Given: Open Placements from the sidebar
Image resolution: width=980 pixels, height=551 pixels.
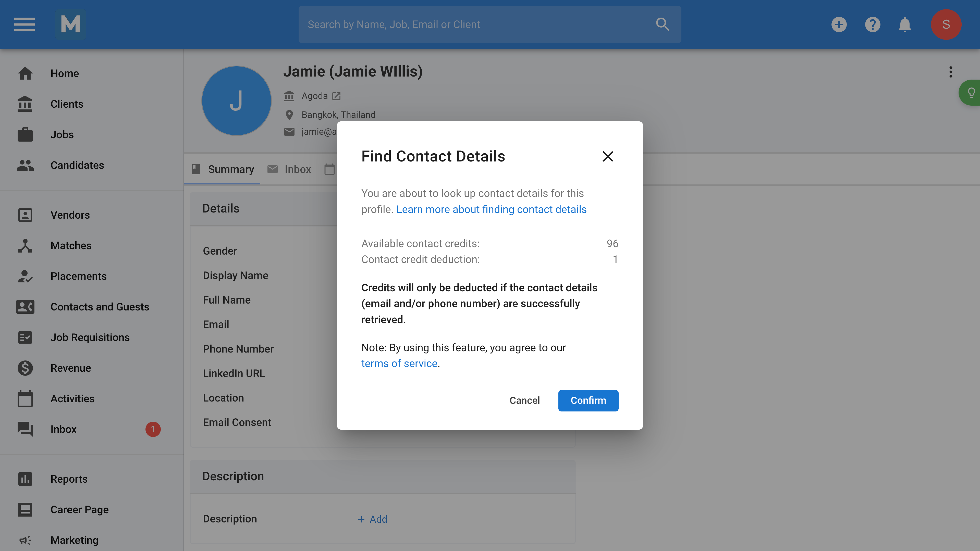Looking at the screenshot, I should pyautogui.click(x=78, y=276).
